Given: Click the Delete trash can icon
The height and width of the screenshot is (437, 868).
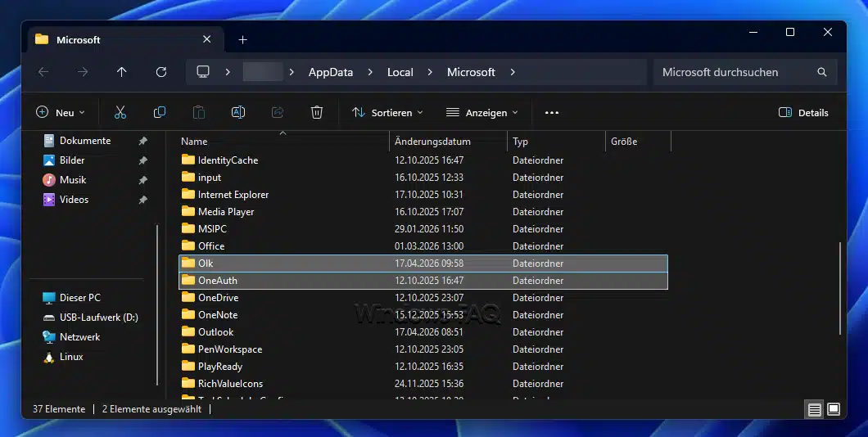Looking at the screenshot, I should pos(317,113).
